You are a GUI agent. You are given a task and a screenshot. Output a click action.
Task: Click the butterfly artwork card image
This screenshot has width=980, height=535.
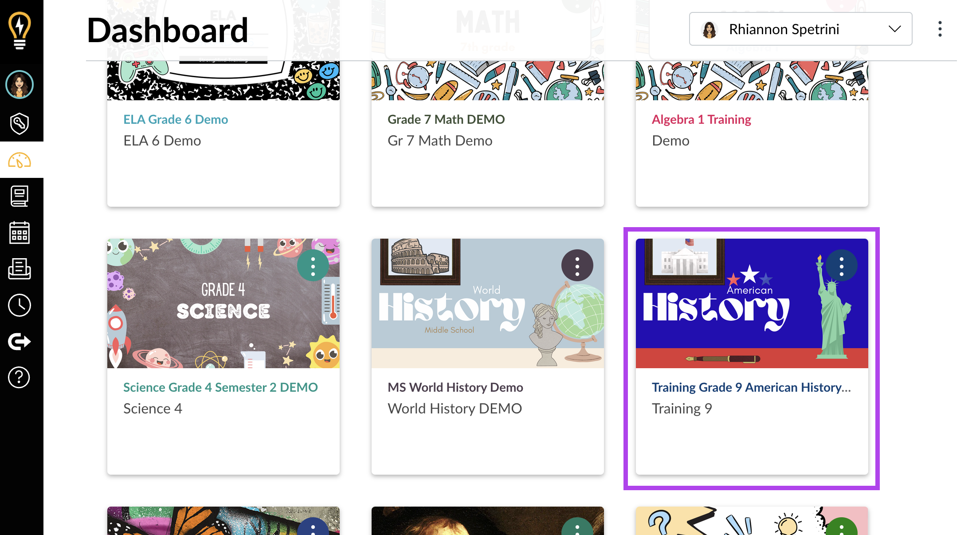point(223,521)
